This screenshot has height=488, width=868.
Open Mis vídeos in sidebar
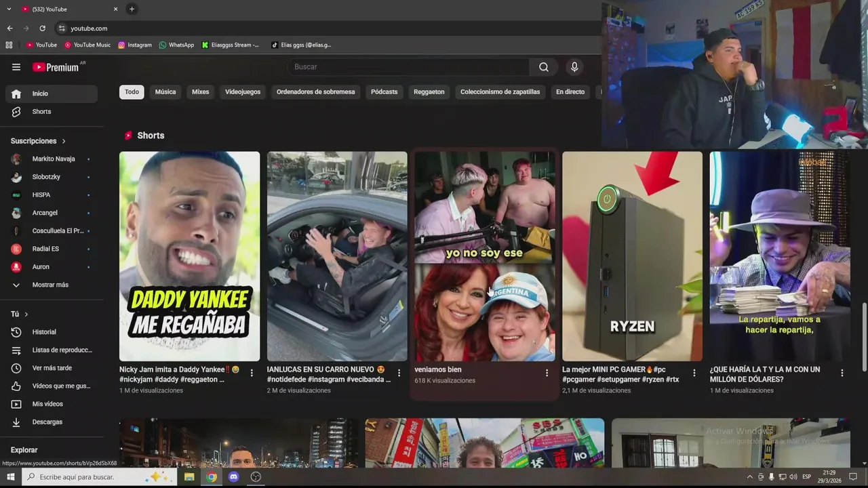pos(52,404)
